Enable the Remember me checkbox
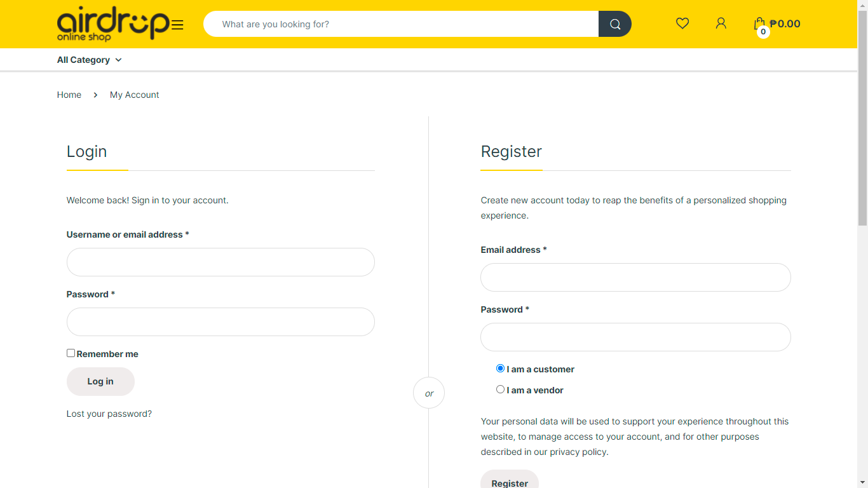Image resolution: width=868 pixels, height=488 pixels. [x=71, y=353]
